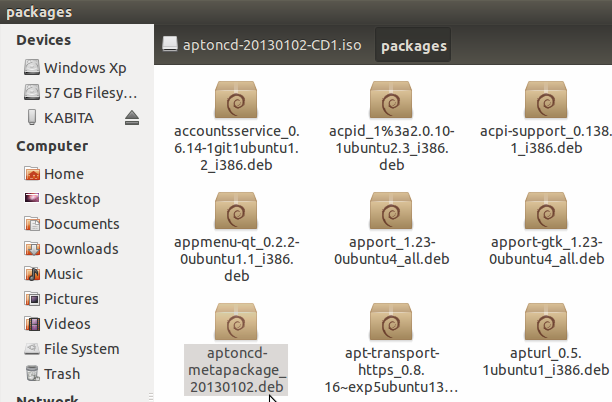Select the apport-gtk package icon
This screenshot has width=612, height=402.
[546, 212]
